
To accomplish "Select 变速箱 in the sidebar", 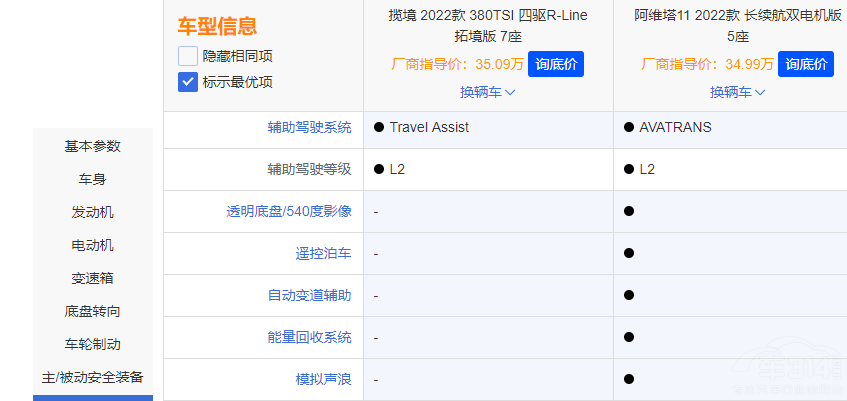I will point(93,278).
